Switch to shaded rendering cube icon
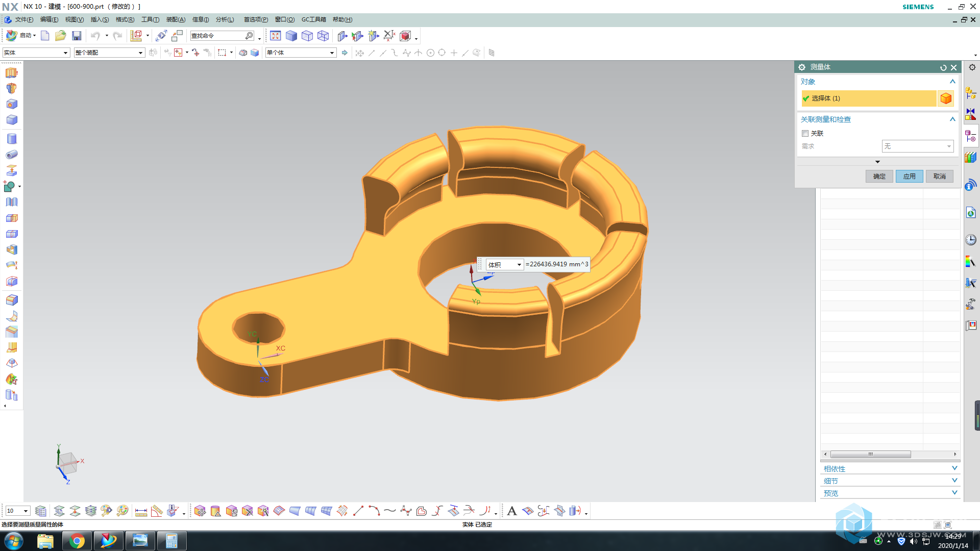Screen dimensions: 980x551 point(291,36)
